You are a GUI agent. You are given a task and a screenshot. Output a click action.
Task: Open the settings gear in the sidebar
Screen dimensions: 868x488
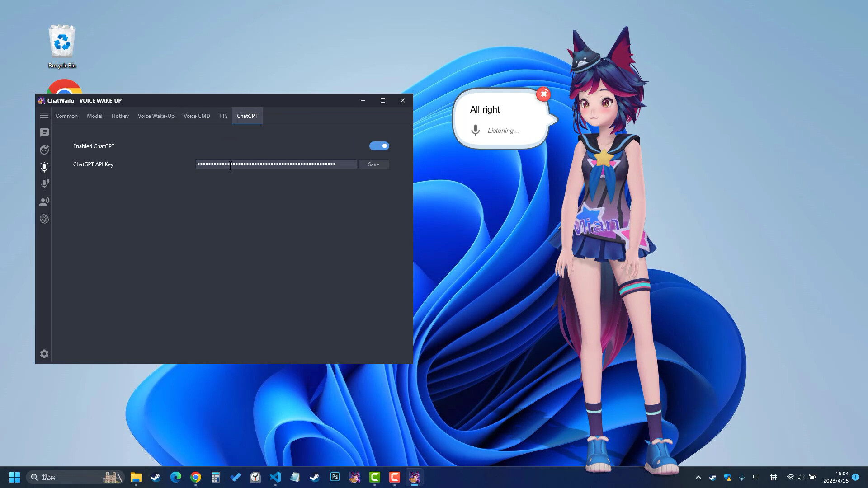pos(44,354)
